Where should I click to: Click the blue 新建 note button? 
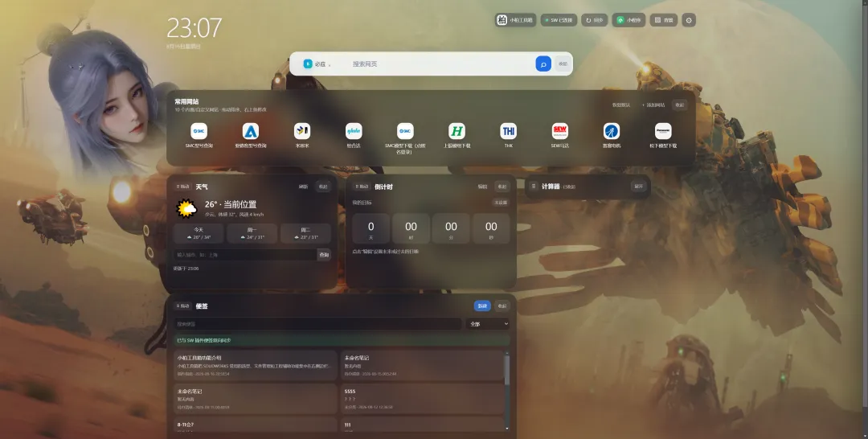point(482,306)
